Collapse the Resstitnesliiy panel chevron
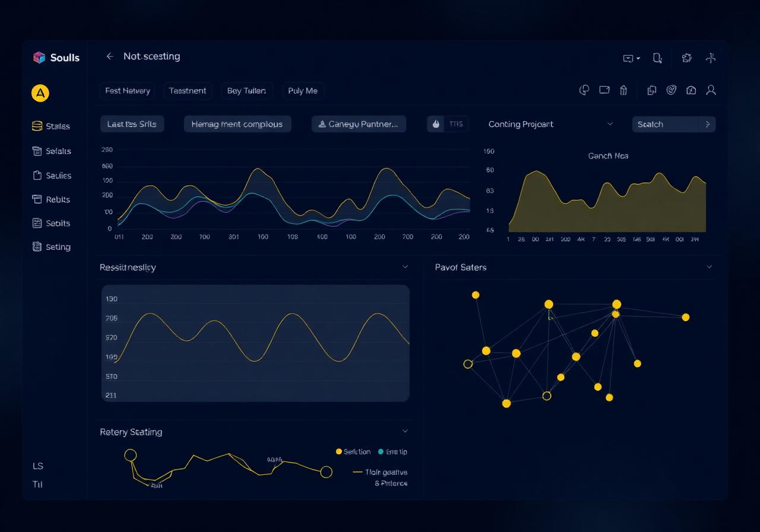Screen dimensions: 760x532 406,267
